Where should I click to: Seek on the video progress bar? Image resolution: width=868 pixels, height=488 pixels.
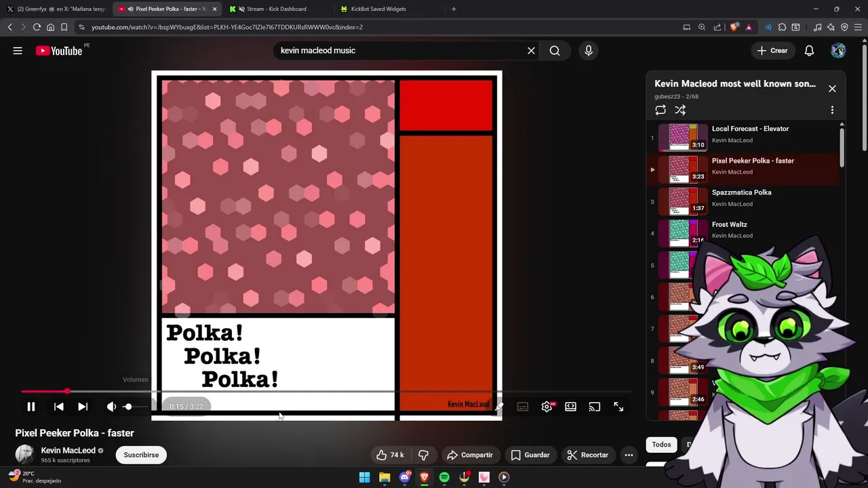pyautogui.click(x=326, y=392)
